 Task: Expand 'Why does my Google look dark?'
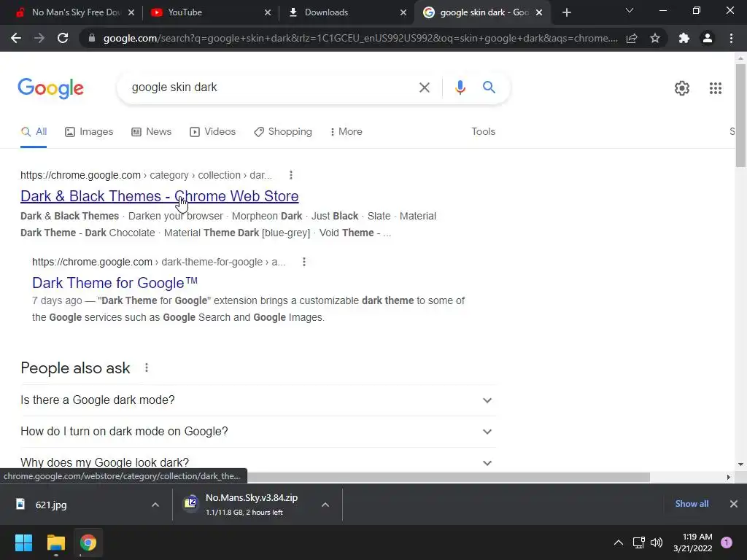point(258,462)
